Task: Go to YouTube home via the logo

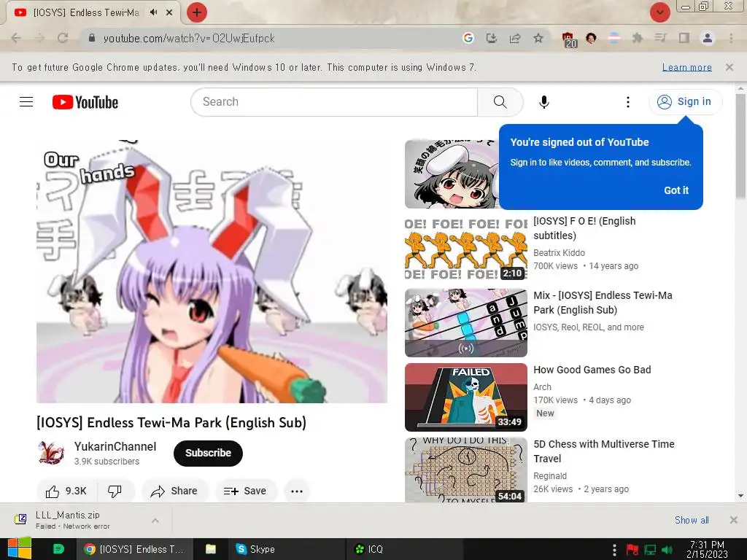Action: pos(85,102)
